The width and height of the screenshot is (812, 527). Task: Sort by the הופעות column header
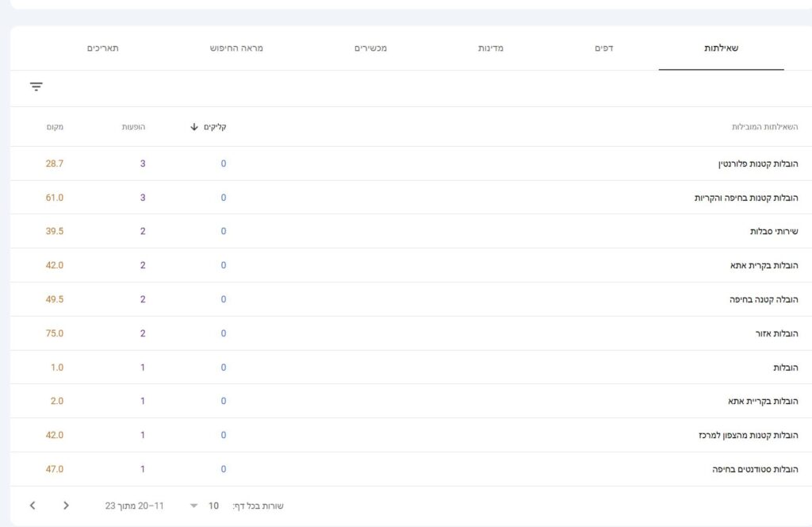[x=133, y=127]
